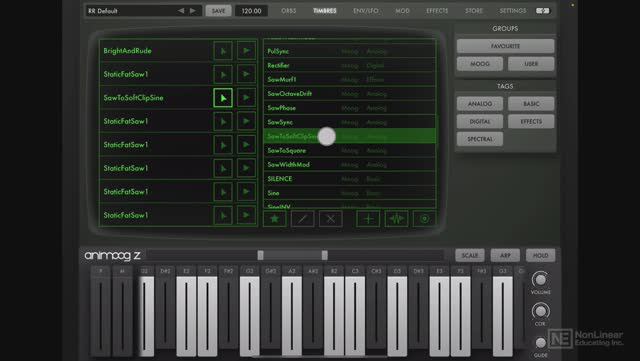The image size is (640, 361).
Task: Load the previous preset with the left arrow
Action: (x=181, y=11)
